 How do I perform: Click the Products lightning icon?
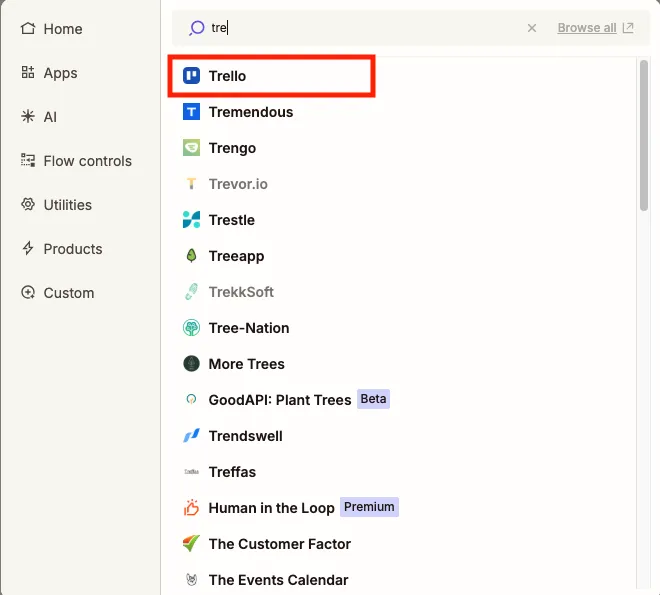[x=28, y=248]
